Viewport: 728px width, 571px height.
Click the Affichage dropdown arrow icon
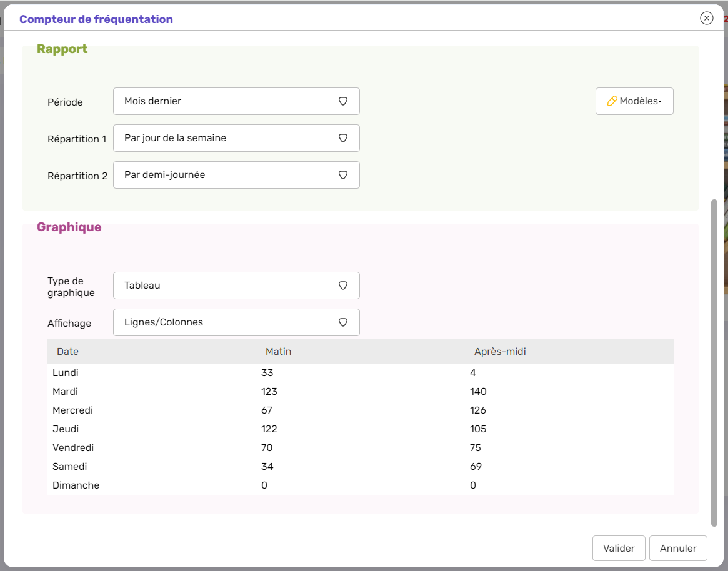[342, 322]
